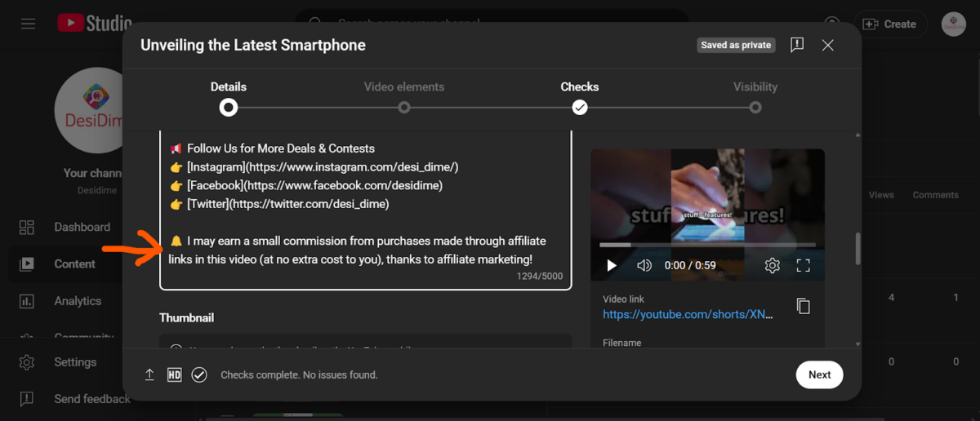Screen dimensions: 980x421
Task: Copy the video link
Action: (x=803, y=306)
